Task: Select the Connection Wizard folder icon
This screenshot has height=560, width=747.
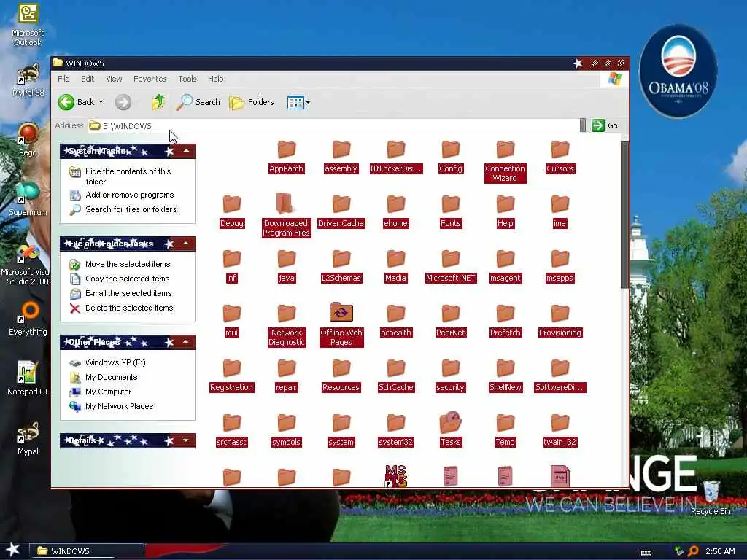Action: 506,149
